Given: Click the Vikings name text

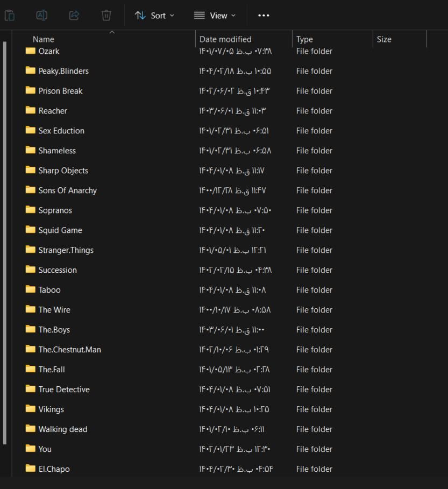Looking at the screenshot, I should point(51,409).
